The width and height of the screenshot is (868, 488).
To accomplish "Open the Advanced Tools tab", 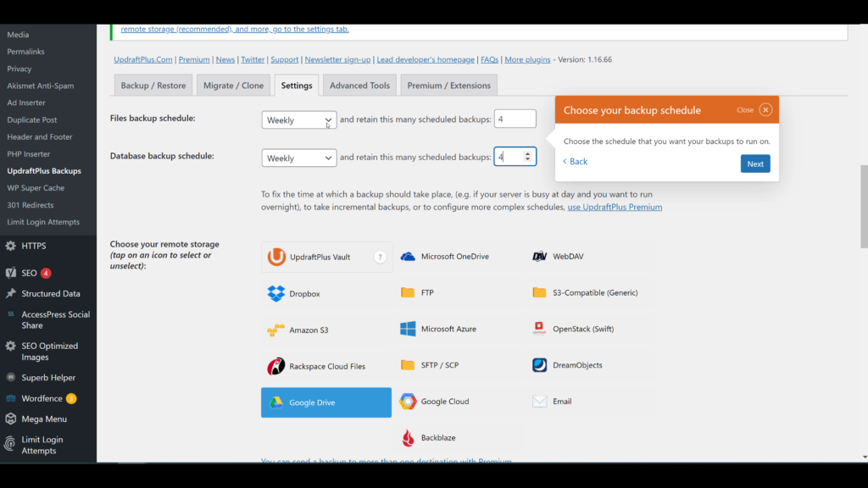I will pos(359,86).
